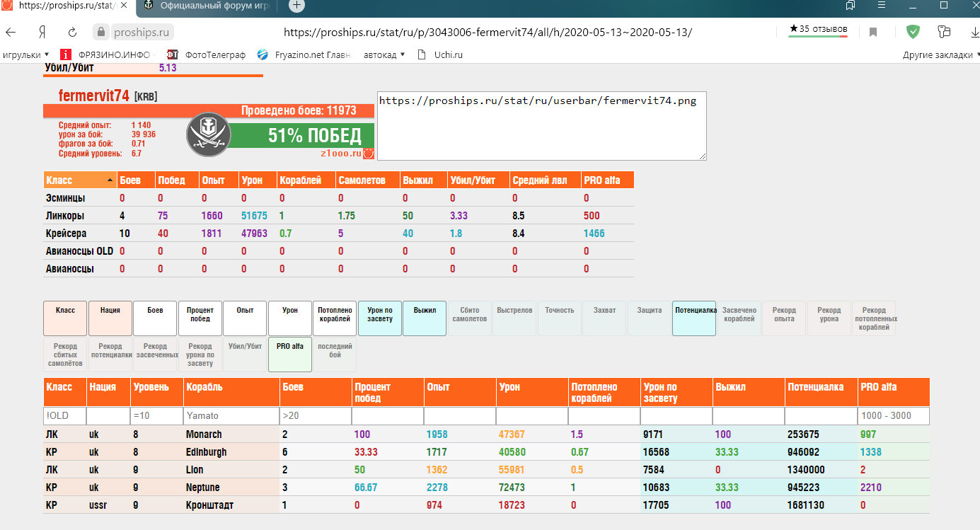Toggle the "Потенциалка" column button
980x530 pixels.
click(x=695, y=318)
